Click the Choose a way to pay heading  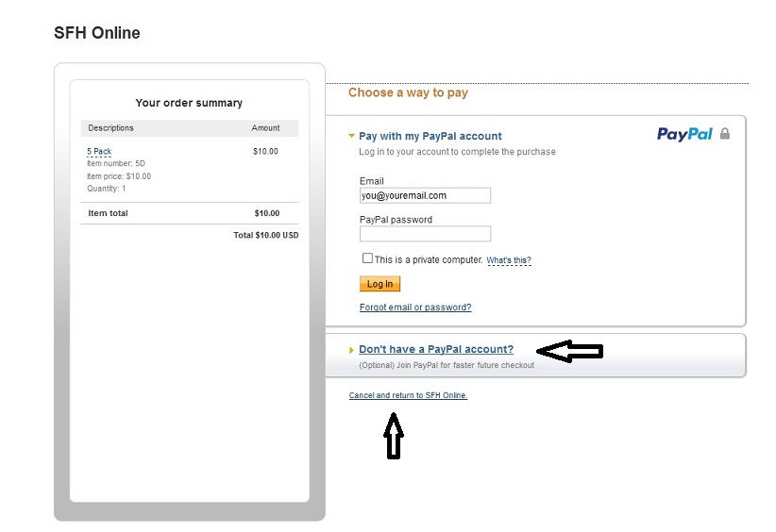[x=408, y=92]
